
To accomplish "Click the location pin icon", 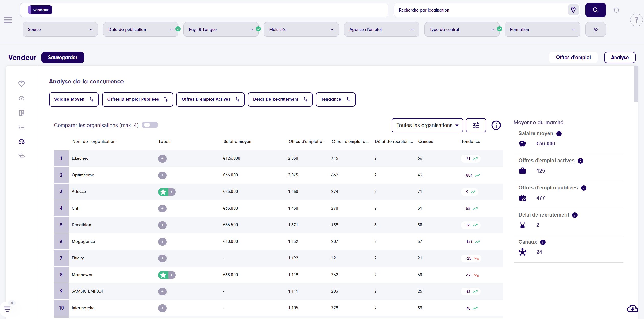I will (x=573, y=10).
